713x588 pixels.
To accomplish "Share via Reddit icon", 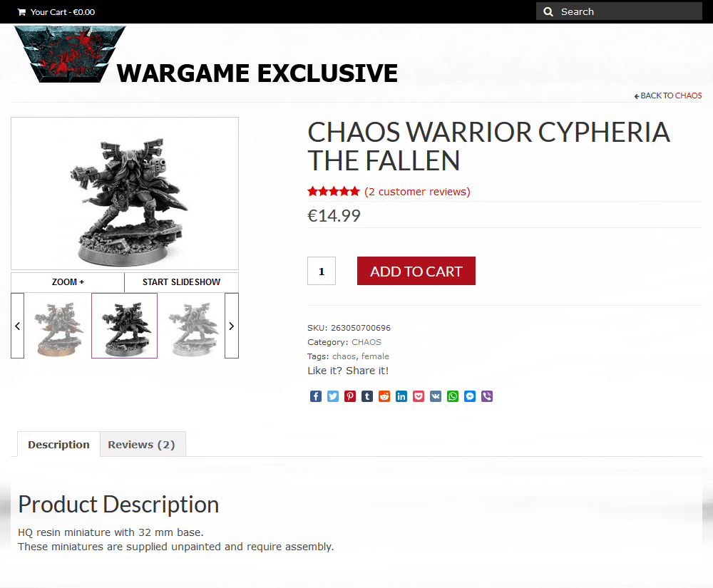I will click(384, 396).
